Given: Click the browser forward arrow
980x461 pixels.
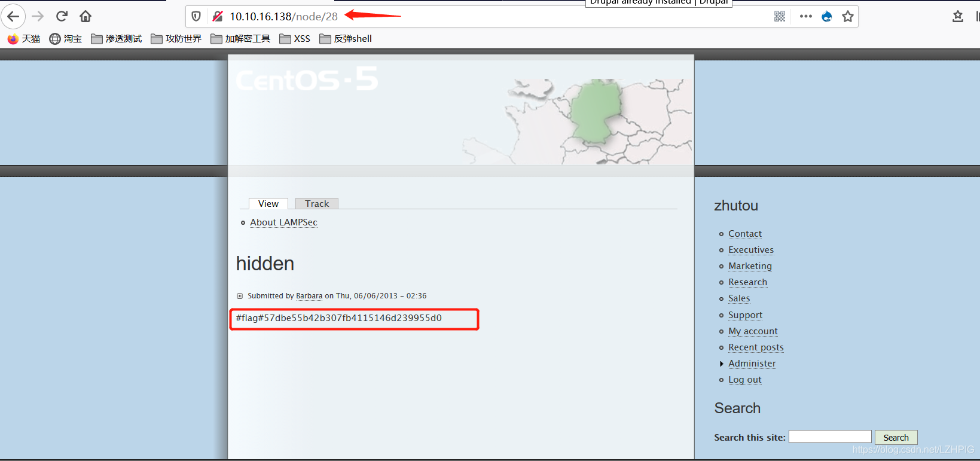Looking at the screenshot, I should 38,16.
